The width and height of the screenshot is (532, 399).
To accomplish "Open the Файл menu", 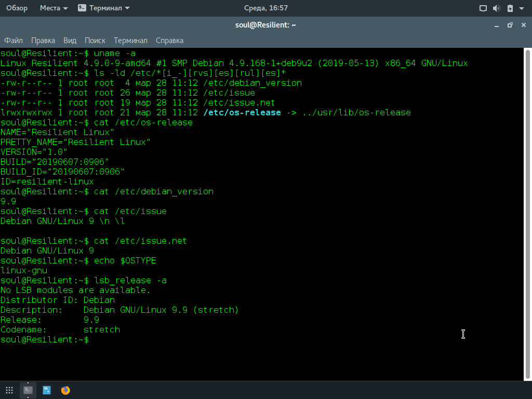I will pos(13,41).
